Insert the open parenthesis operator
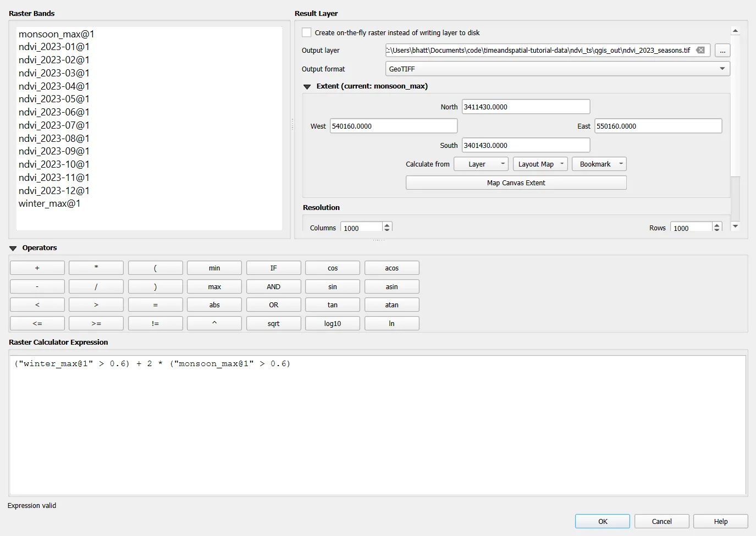 [156, 268]
